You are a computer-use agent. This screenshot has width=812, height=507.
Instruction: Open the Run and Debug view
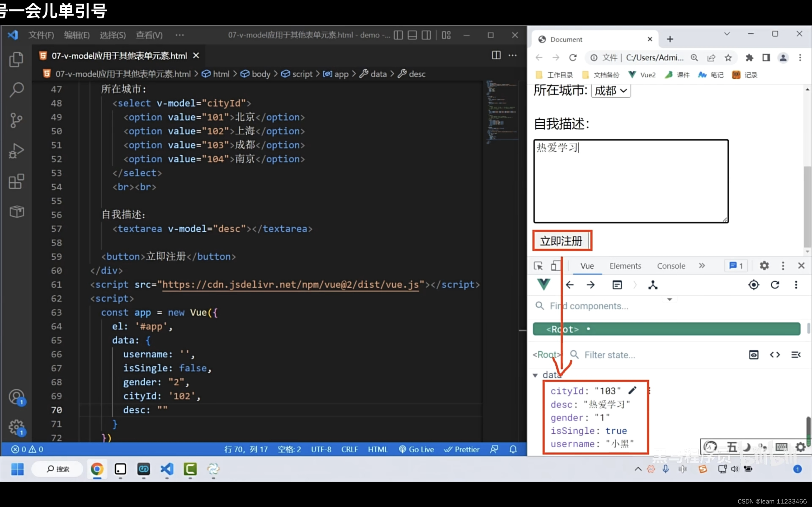16,151
